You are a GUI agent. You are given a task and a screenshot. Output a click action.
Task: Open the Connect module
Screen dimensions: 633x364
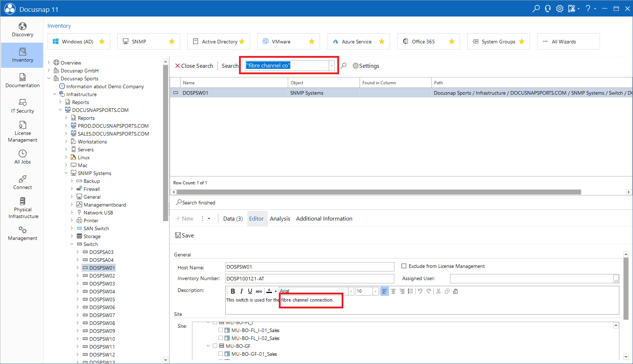click(x=22, y=183)
